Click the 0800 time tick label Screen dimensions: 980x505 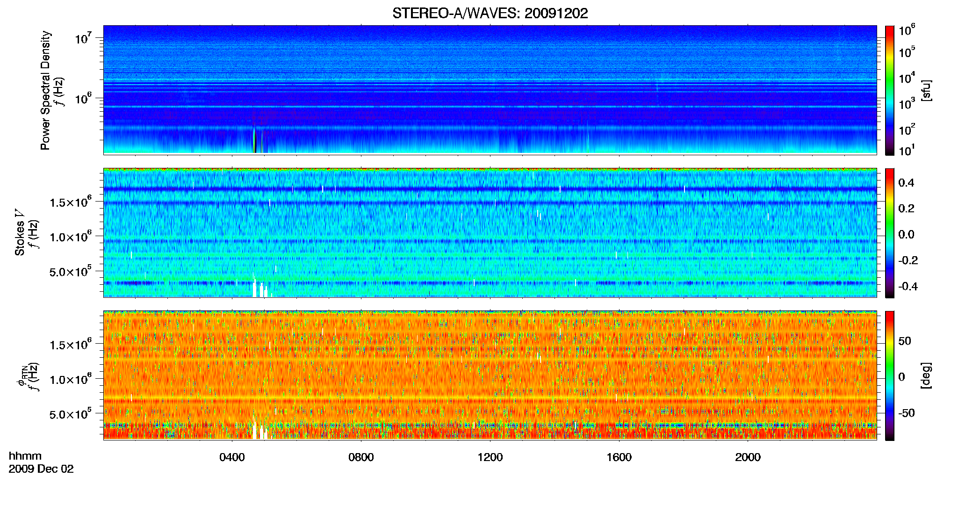click(361, 457)
